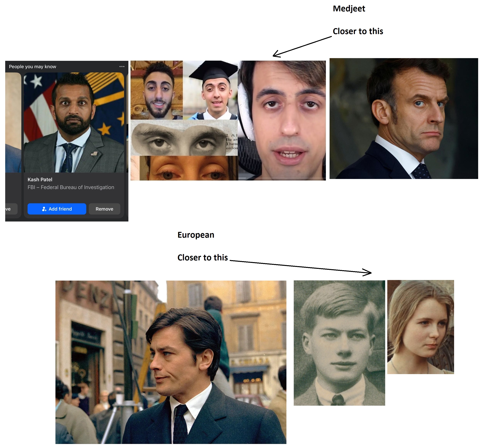Click the 'People you may know' heading
The width and height of the screenshot is (482, 448).
[x=33, y=66]
